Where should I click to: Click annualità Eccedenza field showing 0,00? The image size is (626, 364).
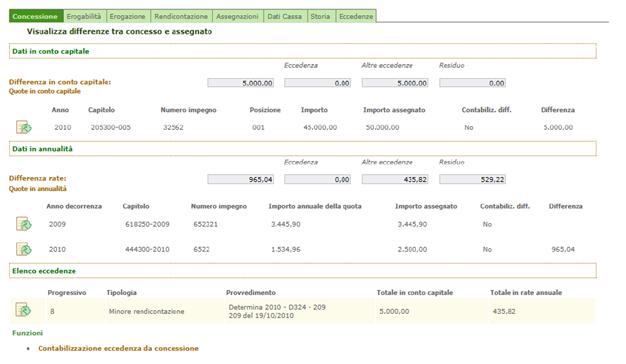click(x=317, y=180)
